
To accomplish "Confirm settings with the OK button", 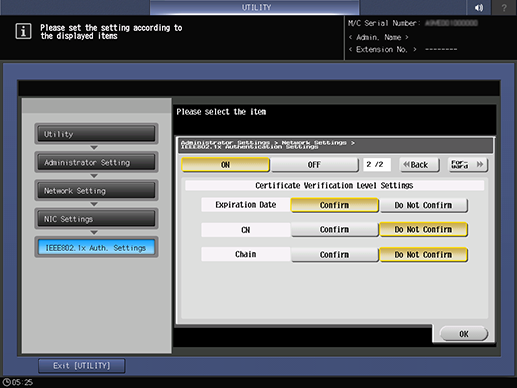I will click(464, 334).
